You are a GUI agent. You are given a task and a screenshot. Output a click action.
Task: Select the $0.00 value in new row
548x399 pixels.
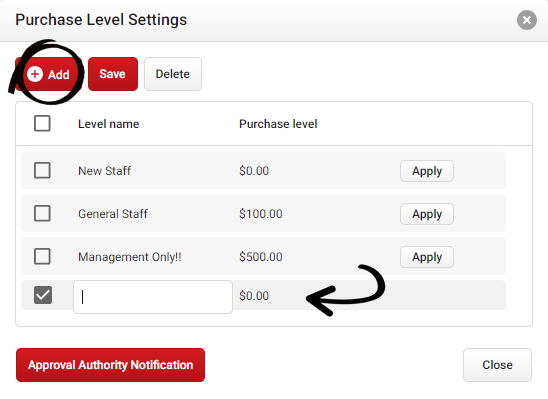pyautogui.click(x=254, y=296)
